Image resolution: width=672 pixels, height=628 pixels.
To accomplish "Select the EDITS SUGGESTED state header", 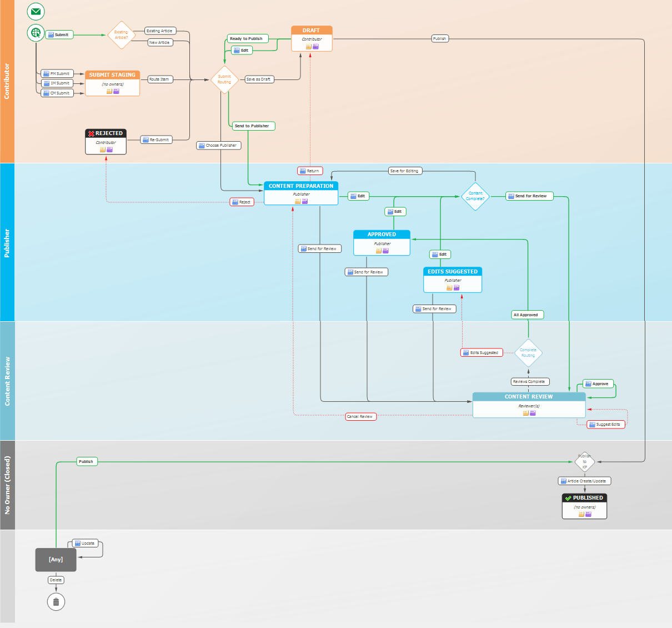I will click(452, 272).
